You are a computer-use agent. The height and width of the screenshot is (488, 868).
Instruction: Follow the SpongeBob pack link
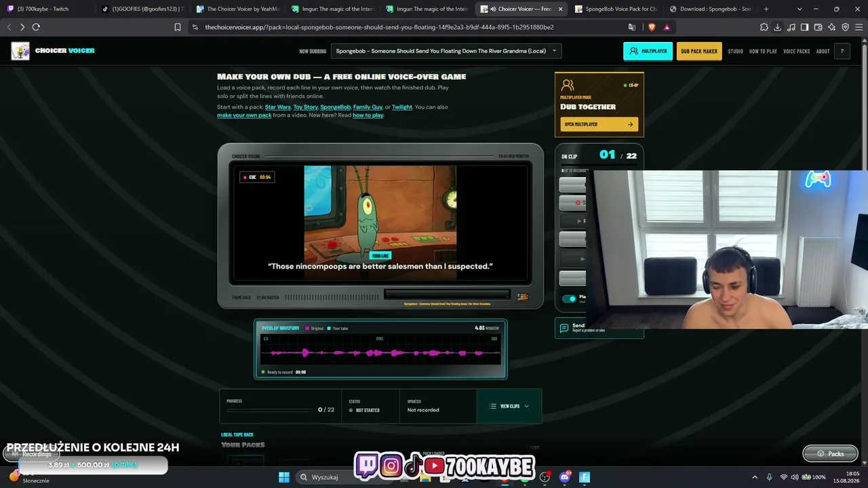coord(336,107)
